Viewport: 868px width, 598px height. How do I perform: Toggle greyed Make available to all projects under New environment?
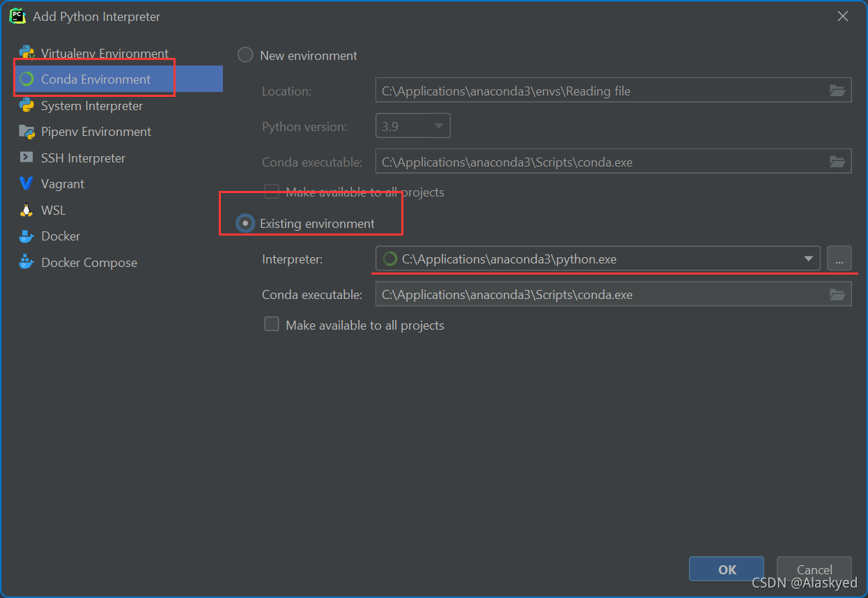(x=272, y=191)
